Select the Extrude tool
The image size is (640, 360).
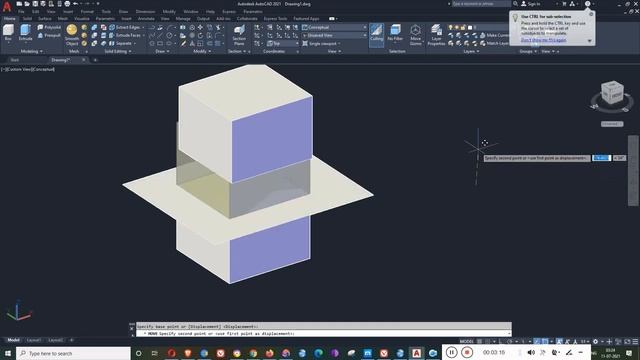point(25,33)
